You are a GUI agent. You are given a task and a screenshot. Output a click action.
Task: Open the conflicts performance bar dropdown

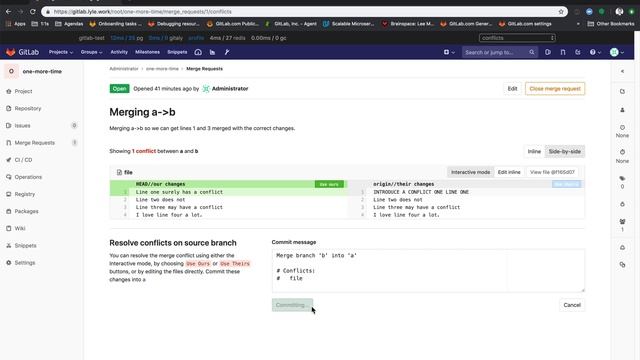[517, 38]
